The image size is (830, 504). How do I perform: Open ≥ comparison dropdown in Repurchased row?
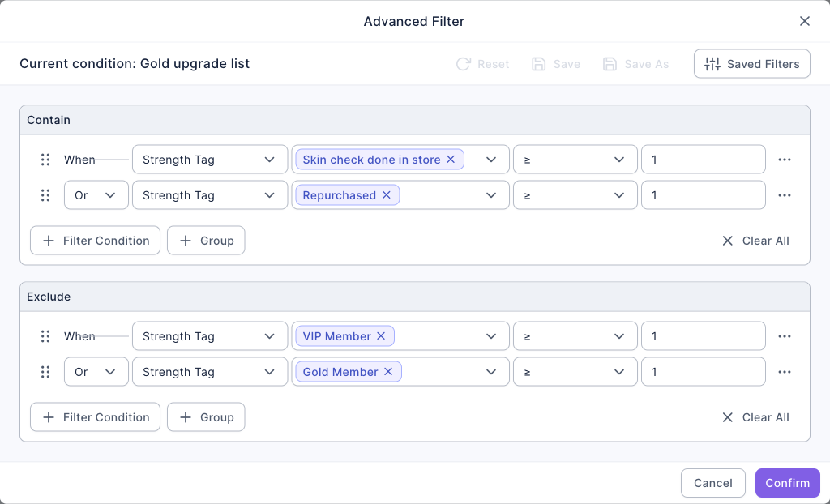click(575, 195)
